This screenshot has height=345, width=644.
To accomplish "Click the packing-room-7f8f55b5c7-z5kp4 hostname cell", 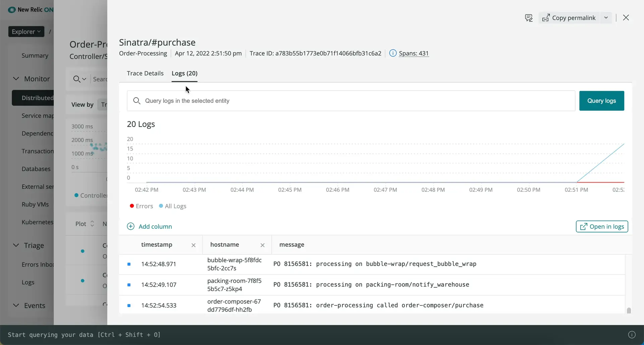I will pos(234,285).
